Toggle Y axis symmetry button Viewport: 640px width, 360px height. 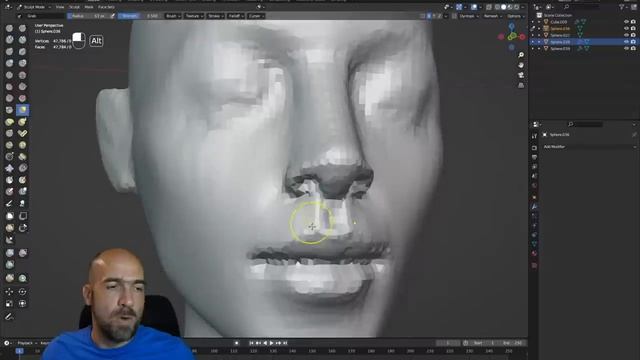(x=434, y=16)
